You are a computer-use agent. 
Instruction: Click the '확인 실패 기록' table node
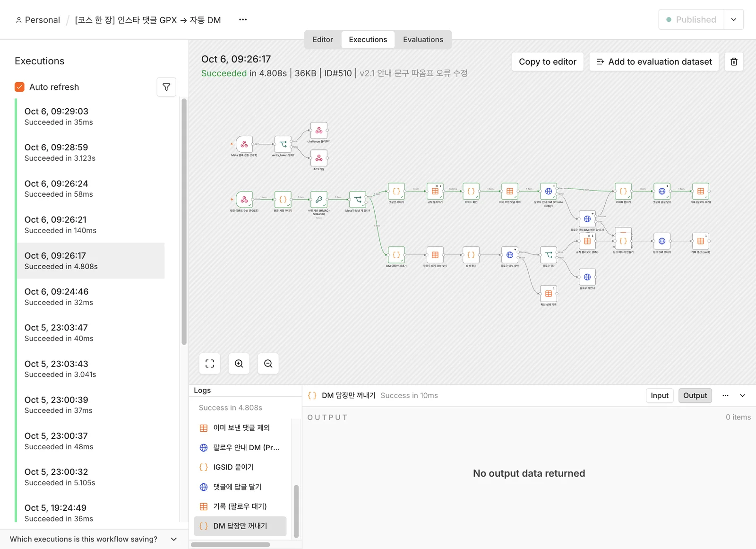point(549,294)
